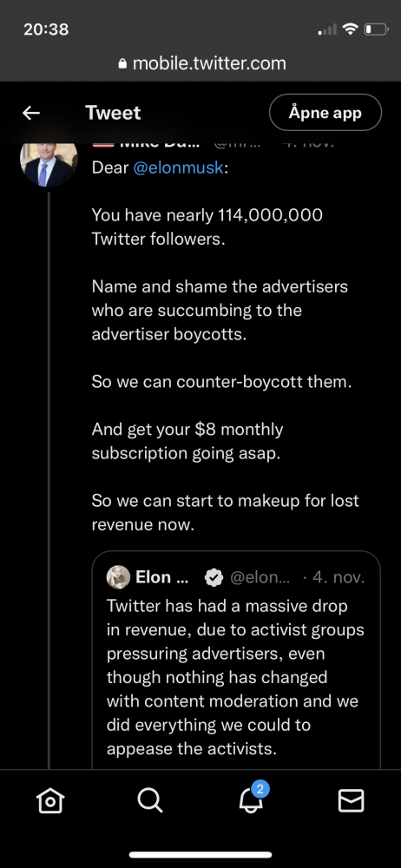The height and width of the screenshot is (868, 401).
Task: Open the Messages envelope icon
Action: 352,800
